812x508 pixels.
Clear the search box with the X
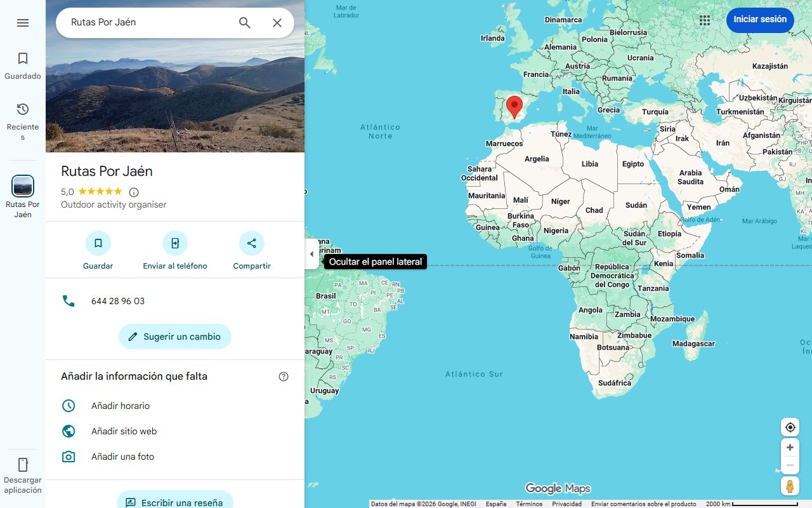click(277, 22)
